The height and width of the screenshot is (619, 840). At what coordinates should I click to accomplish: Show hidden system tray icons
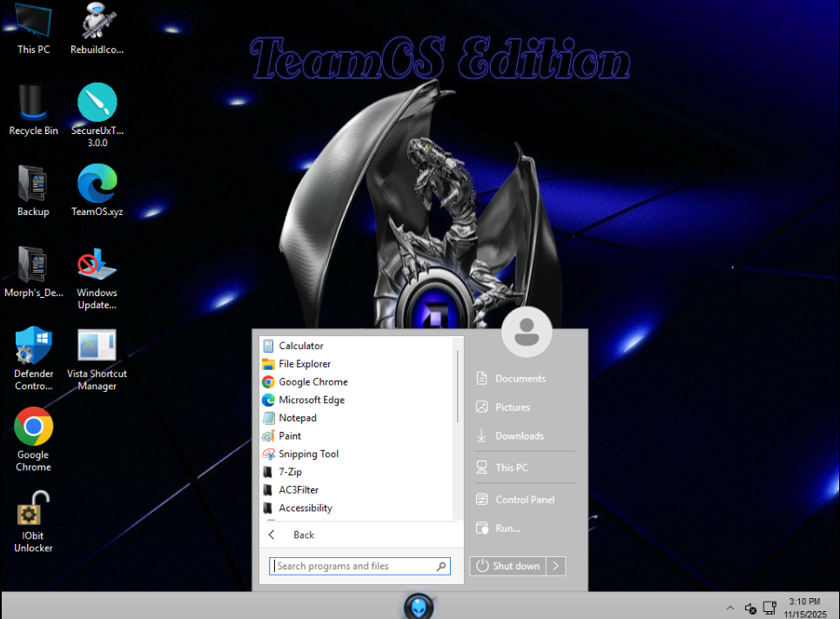click(x=729, y=608)
